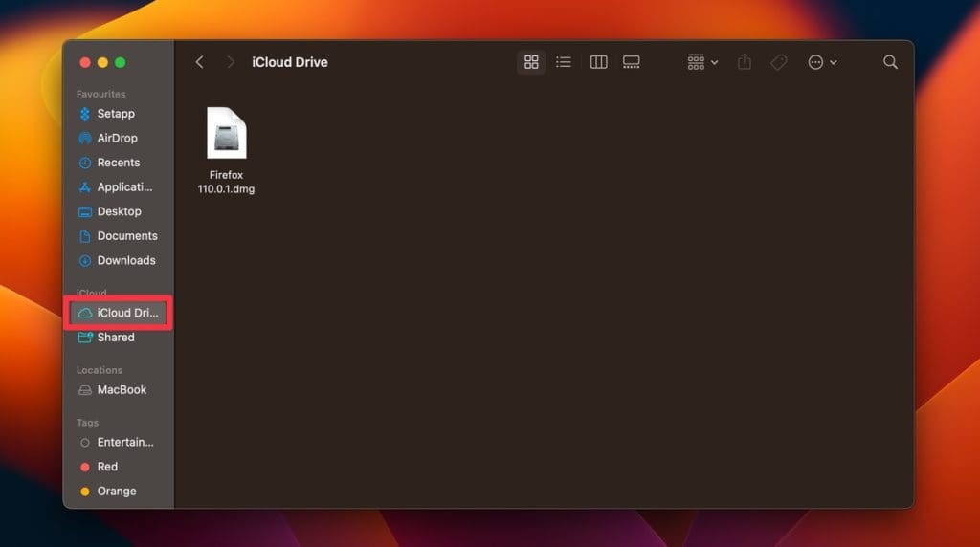
Task: Click the Locations section header
Action: pos(100,370)
